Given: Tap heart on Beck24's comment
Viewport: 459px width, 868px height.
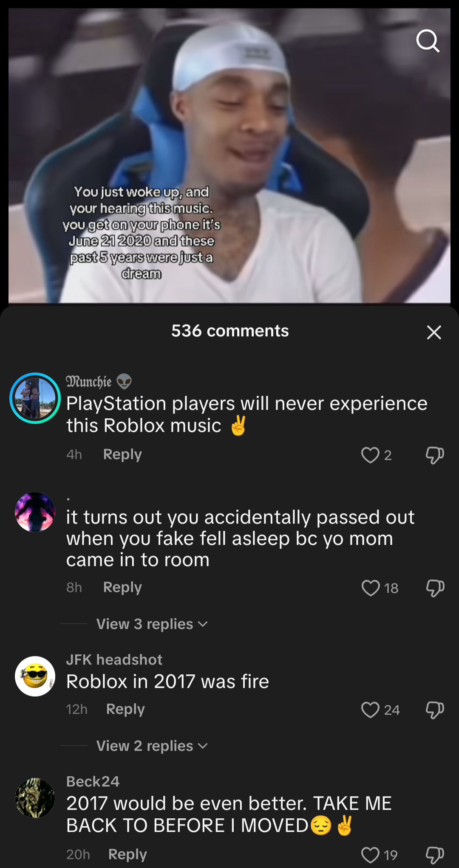Looking at the screenshot, I should (x=370, y=855).
